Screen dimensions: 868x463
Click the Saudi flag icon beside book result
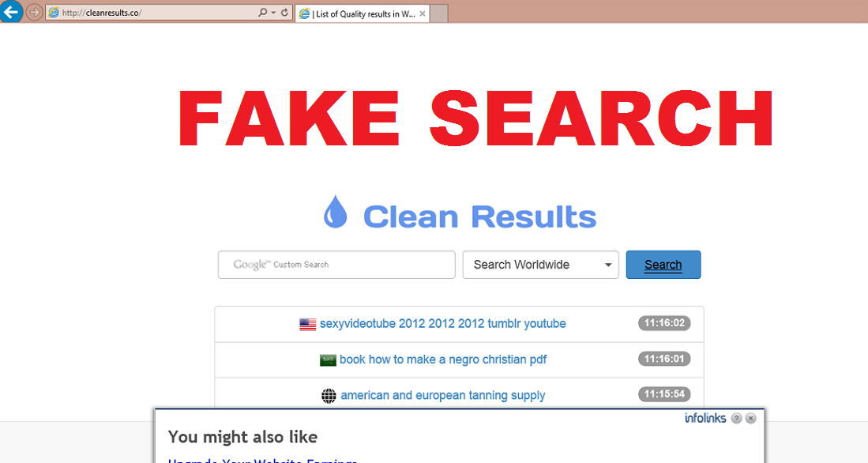coord(328,360)
